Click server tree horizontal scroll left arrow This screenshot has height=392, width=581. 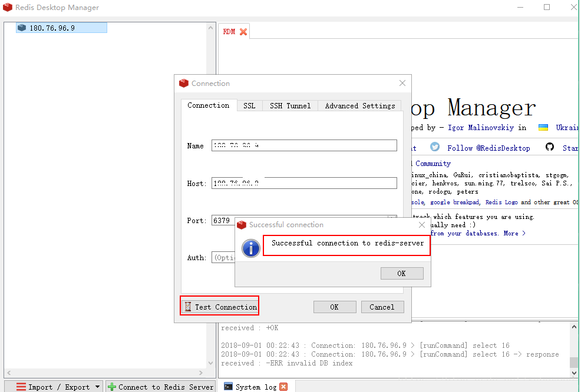pos(9,373)
